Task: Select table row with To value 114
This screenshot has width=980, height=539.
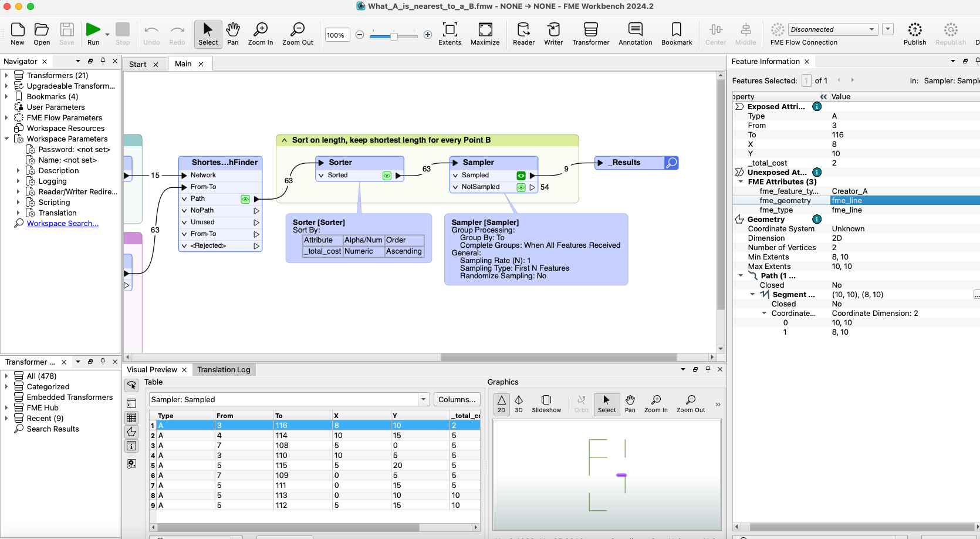Action: pyautogui.click(x=315, y=435)
